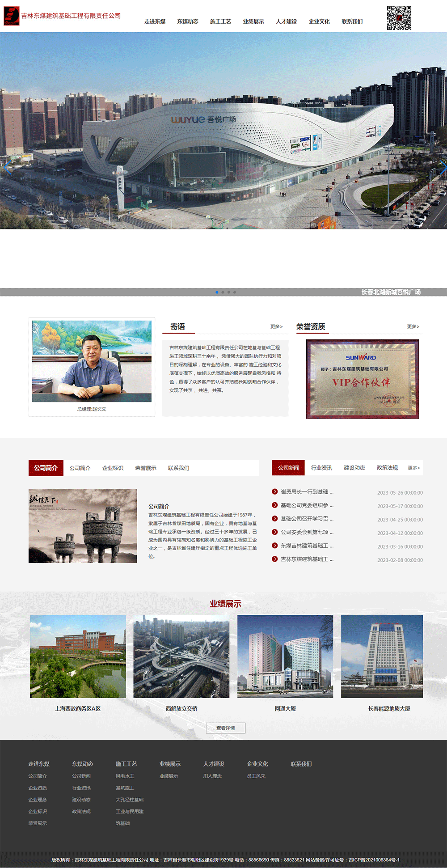Open the bronze tripod company intro image
This screenshot has width=447, height=868.
click(x=83, y=526)
